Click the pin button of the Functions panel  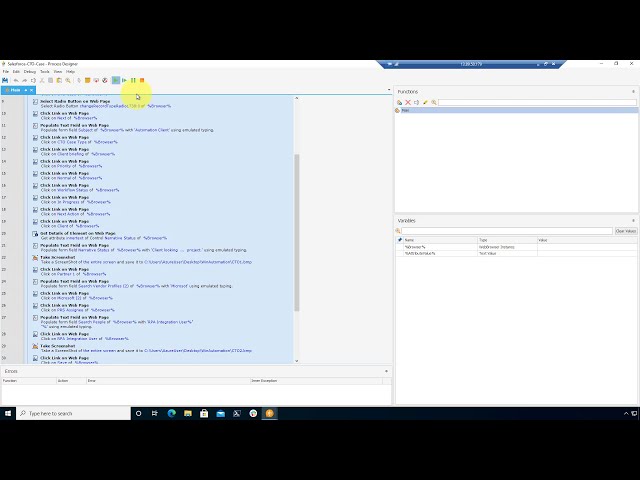[633, 91]
